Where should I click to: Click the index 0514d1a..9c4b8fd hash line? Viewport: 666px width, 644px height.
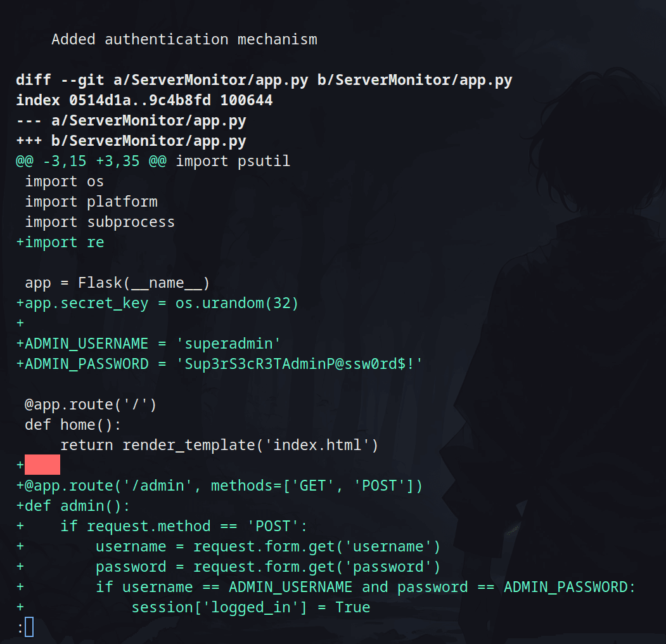click(144, 100)
